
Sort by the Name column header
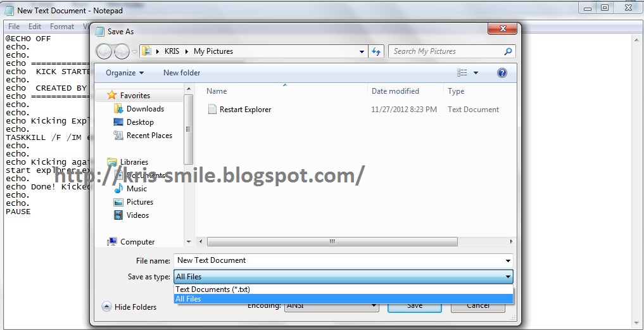217,91
